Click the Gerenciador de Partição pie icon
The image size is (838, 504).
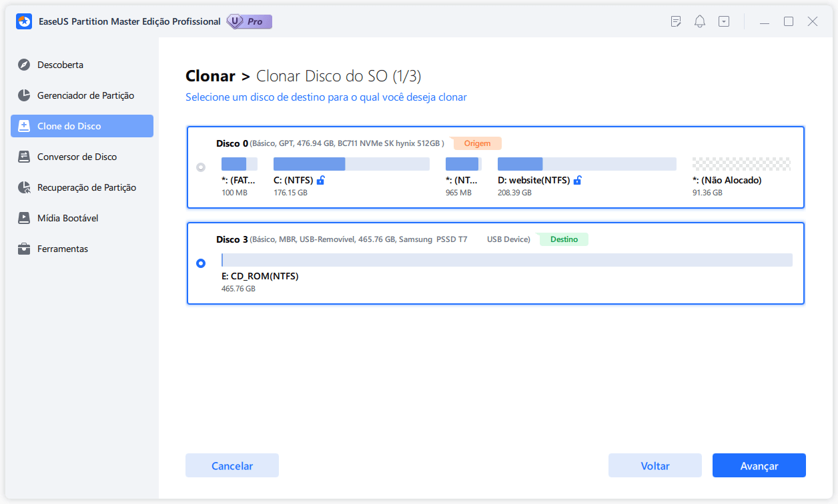click(24, 95)
